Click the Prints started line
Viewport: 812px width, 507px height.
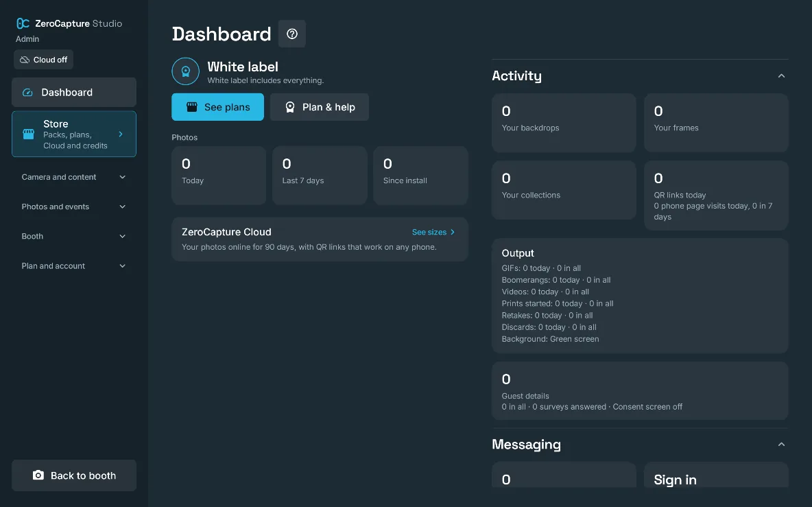coord(557,303)
